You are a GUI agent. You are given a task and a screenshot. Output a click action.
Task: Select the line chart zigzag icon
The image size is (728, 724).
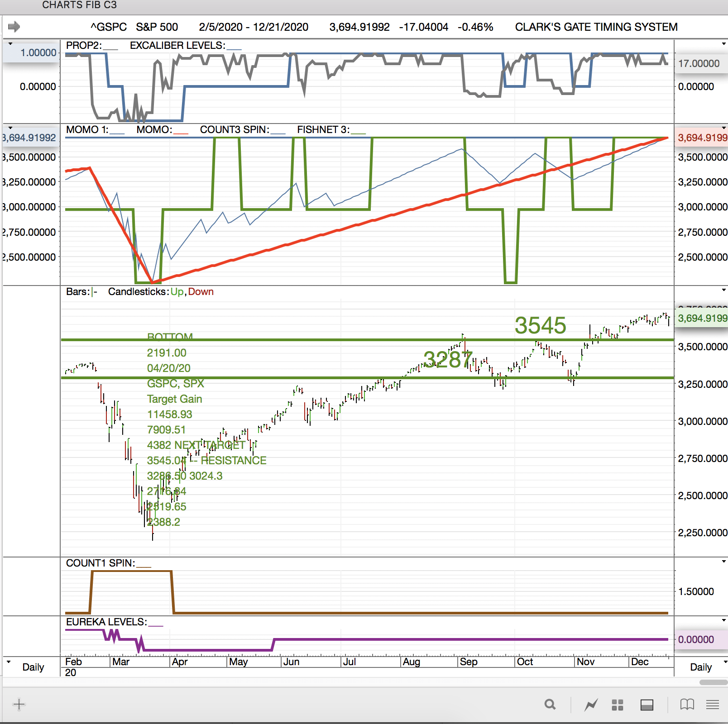pyautogui.click(x=591, y=705)
